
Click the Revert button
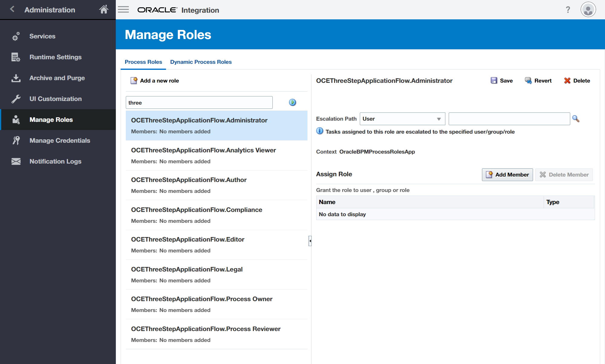(538, 80)
